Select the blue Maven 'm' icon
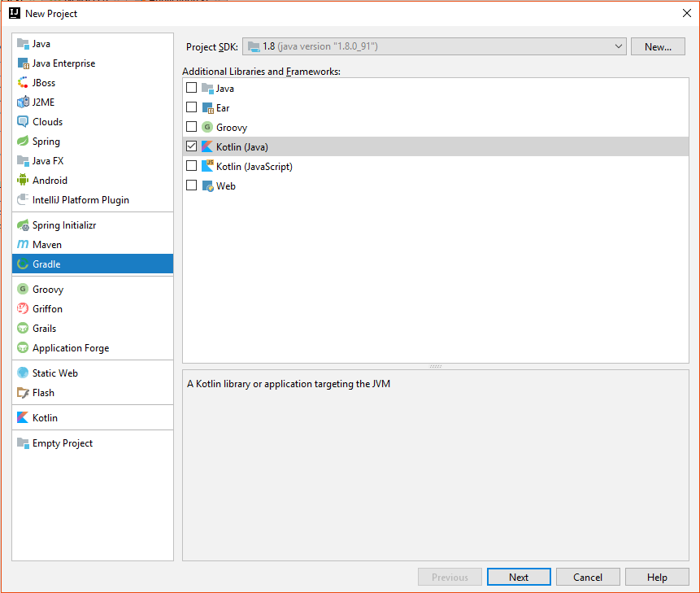This screenshot has width=700, height=593. click(23, 244)
